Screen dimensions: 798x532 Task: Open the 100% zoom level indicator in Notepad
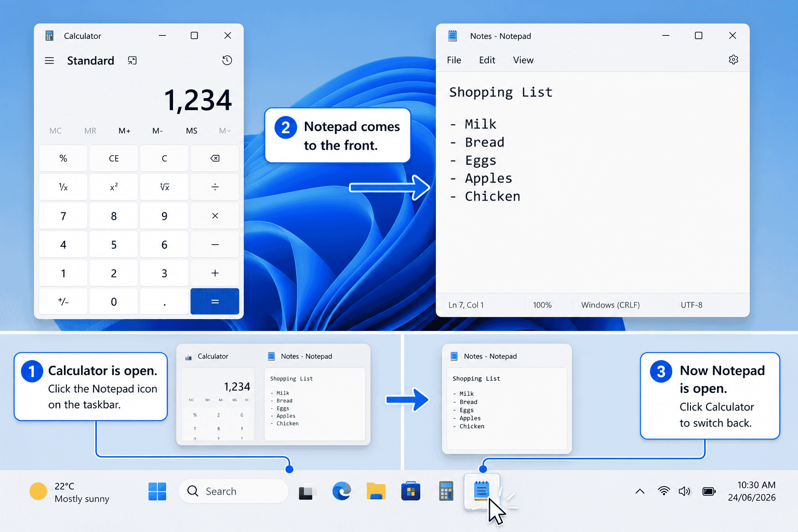coord(542,305)
